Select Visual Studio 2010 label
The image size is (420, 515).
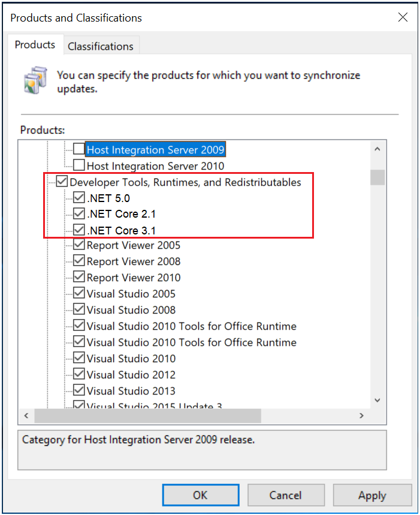pyautogui.click(x=131, y=359)
